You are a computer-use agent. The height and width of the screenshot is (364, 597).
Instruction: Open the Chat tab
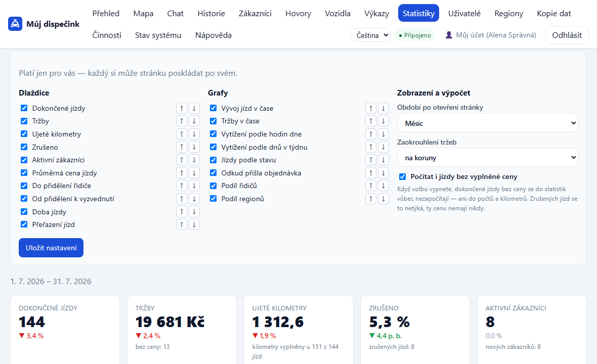(175, 13)
